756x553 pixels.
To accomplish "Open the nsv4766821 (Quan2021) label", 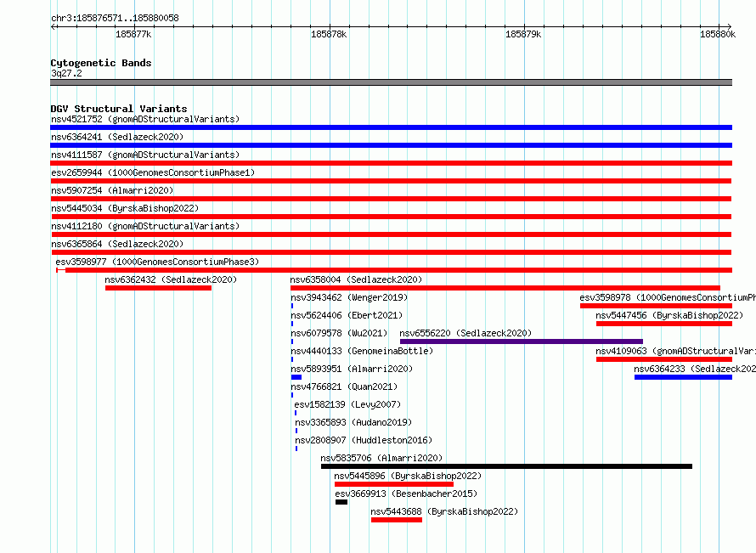I will (344, 387).
